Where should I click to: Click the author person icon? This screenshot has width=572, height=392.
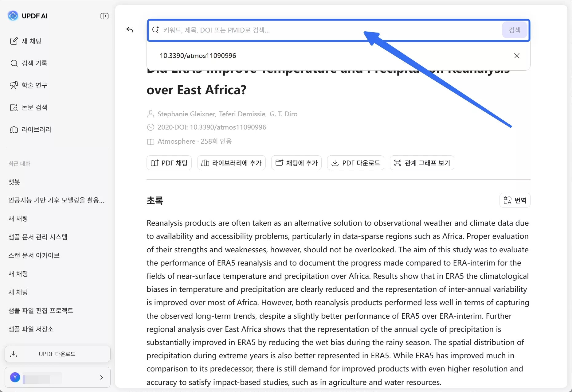151,114
